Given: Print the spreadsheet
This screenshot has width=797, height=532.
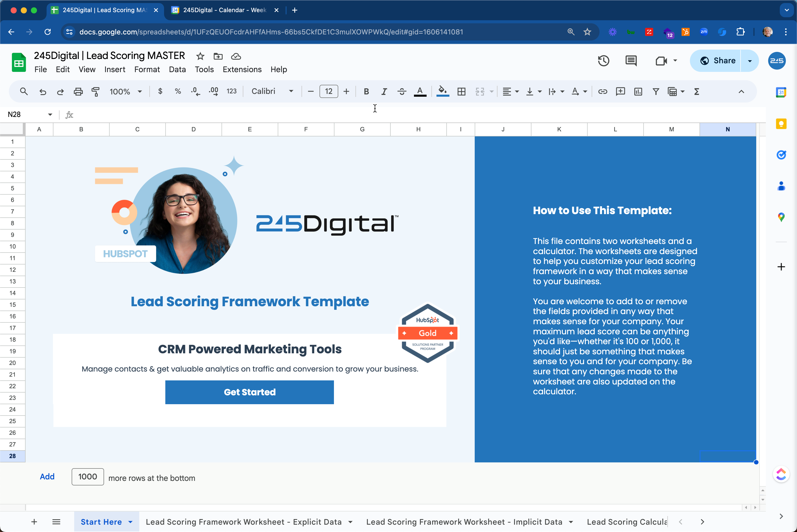Looking at the screenshot, I should tap(78, 92).
